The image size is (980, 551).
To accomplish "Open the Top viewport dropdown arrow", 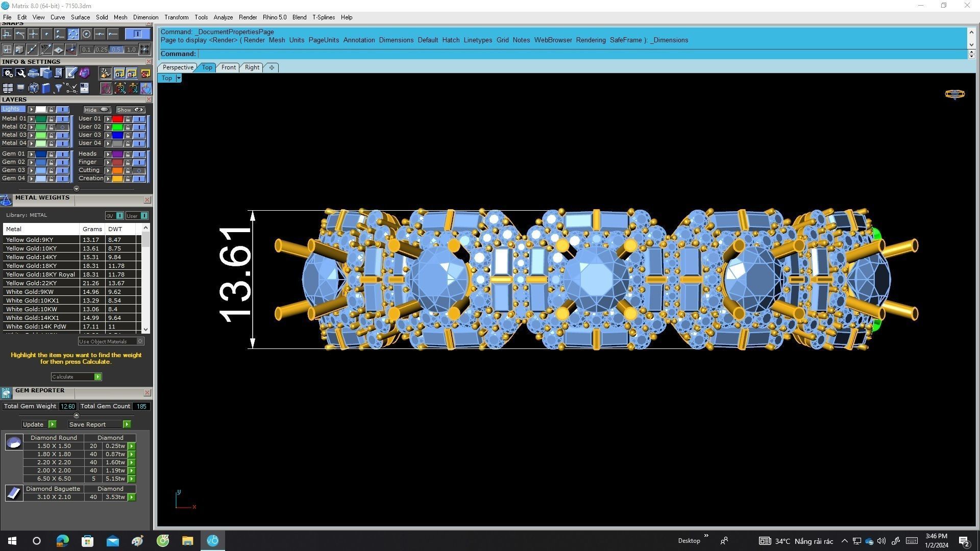I will coord(179,78).
